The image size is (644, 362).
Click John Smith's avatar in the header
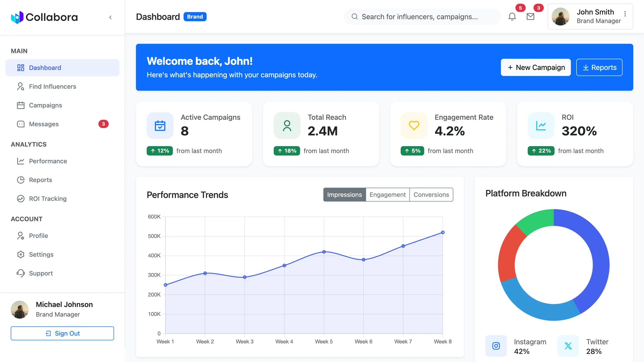pos(560,16)
